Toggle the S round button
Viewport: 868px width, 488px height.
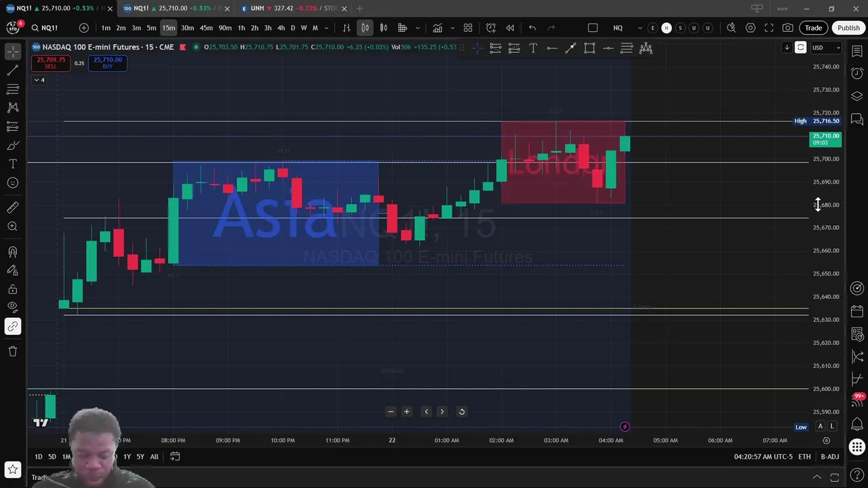click(x=680, y=28)
